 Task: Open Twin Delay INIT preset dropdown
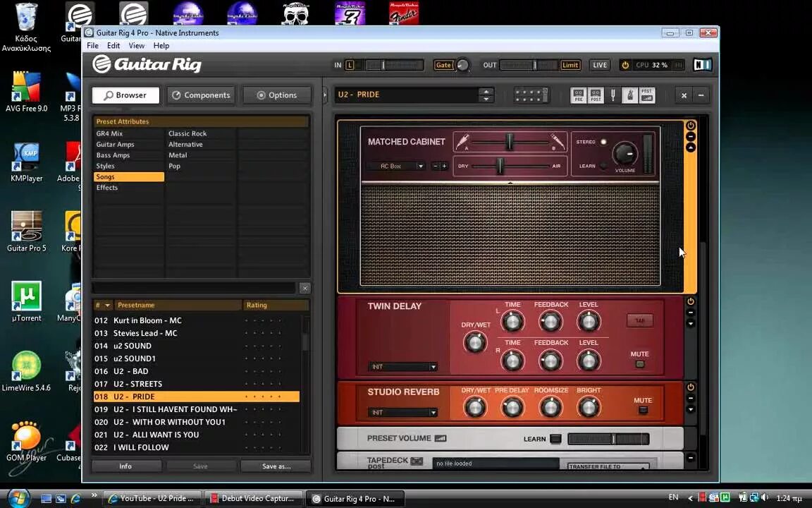click(402, 366)
